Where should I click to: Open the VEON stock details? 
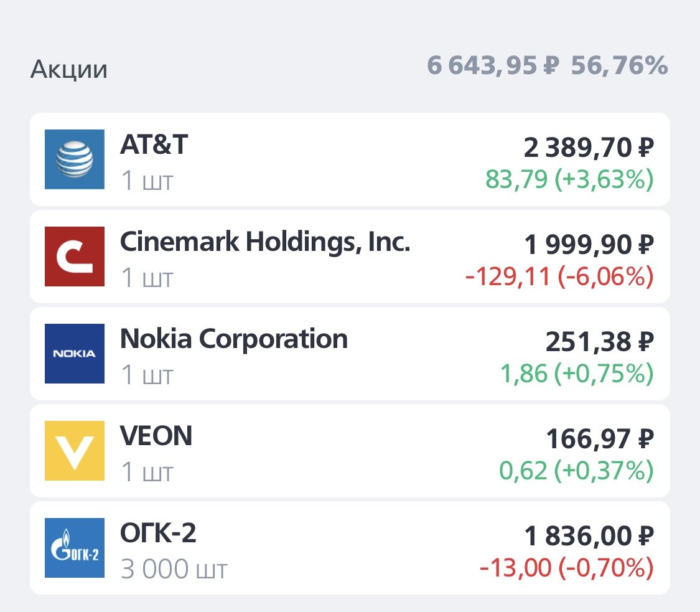tap(348, 451)
